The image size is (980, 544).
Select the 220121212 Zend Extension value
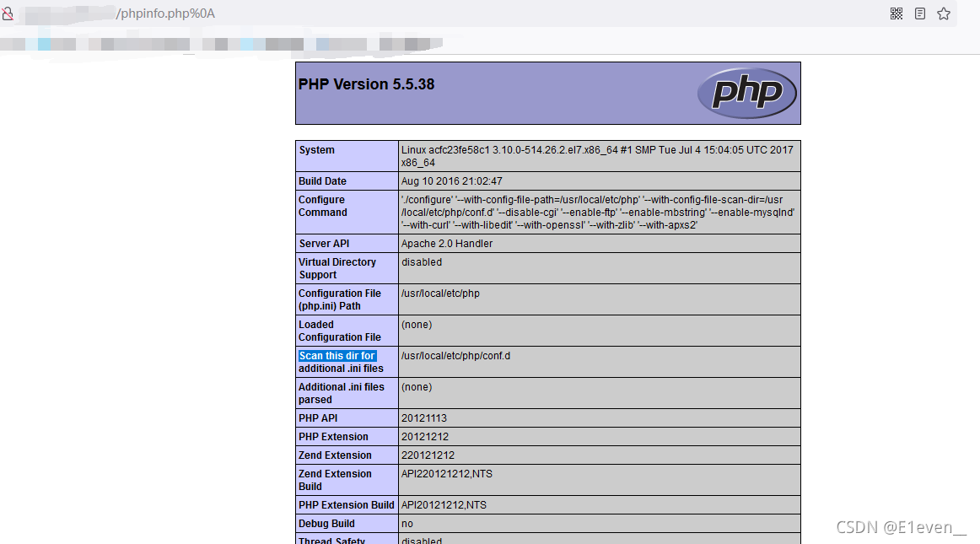click(428, 456)
